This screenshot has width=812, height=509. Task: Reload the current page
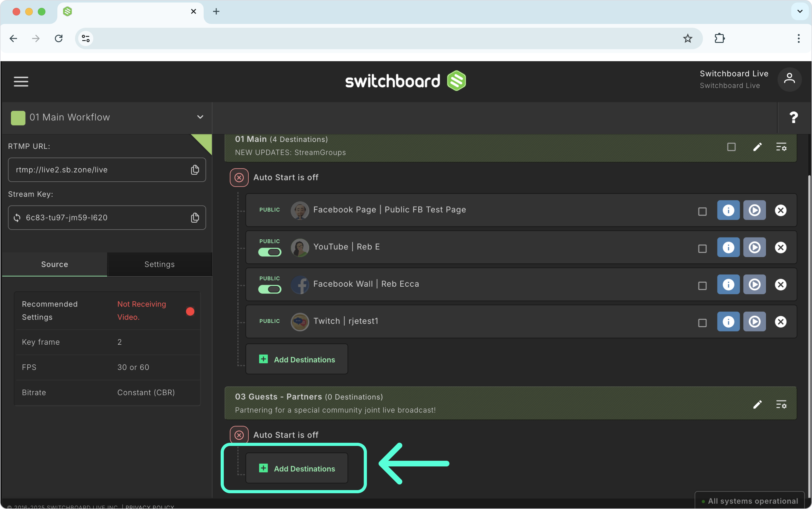(59, 38)
